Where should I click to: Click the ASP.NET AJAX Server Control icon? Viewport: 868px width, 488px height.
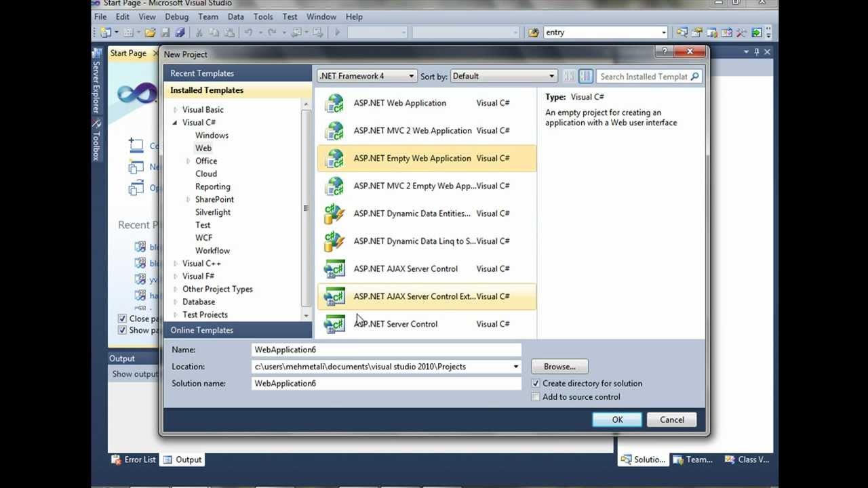pos(334,269)
